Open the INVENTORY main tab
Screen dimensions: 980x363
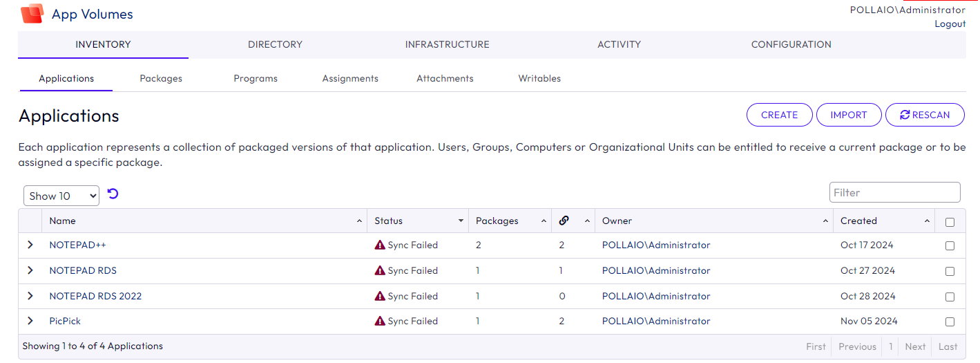(x=103, y=44)
